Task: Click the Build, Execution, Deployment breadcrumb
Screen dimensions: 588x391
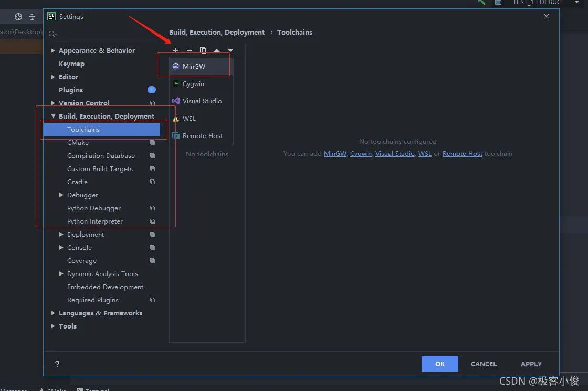Action: coord(217,32)
